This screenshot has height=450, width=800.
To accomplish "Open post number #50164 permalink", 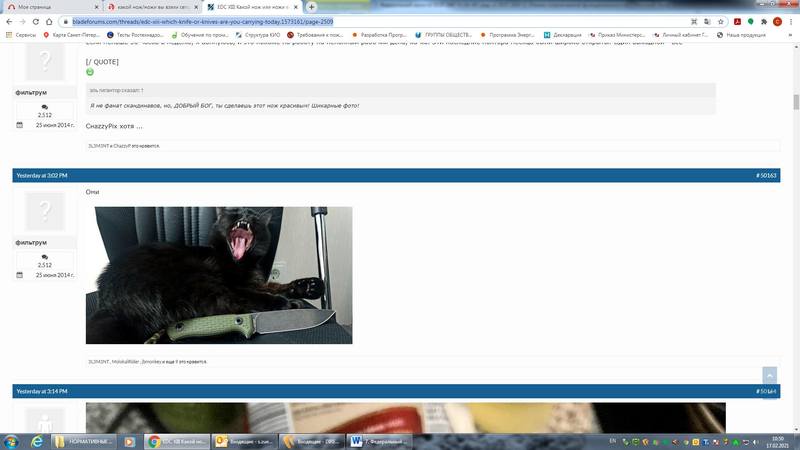I will point(766,391).
